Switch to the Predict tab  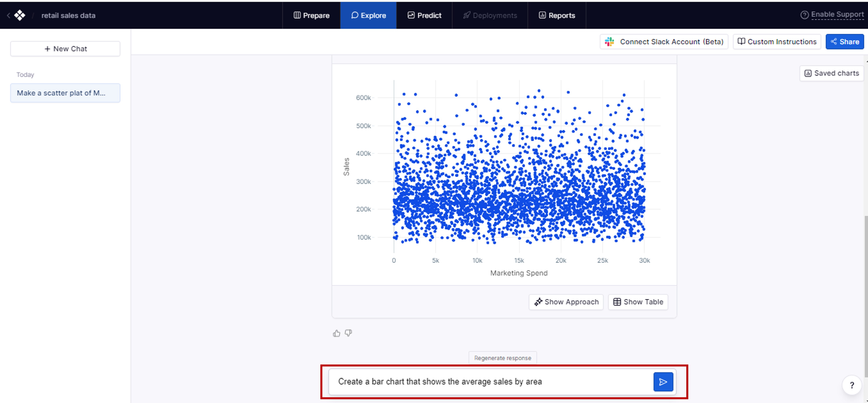point(424,16)
